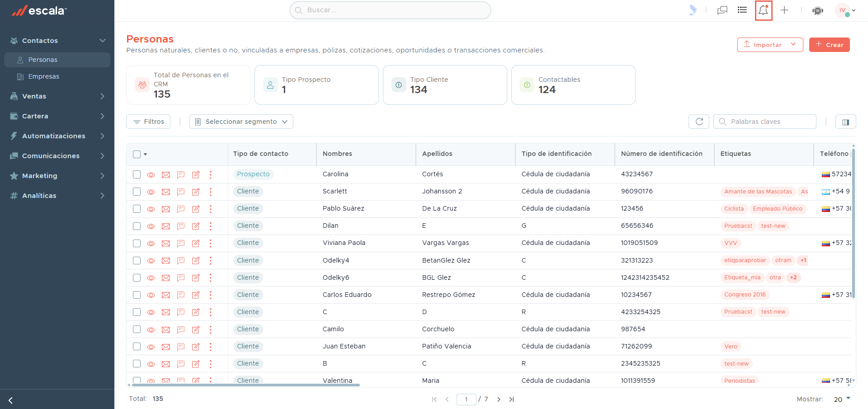Screen dimensions: 868x409
Task: Refresh the persons table
Action: 699,122
